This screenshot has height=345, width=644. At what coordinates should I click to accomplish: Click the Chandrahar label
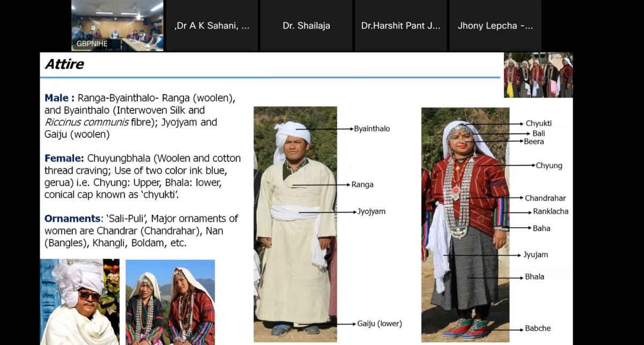click(545, 198)
